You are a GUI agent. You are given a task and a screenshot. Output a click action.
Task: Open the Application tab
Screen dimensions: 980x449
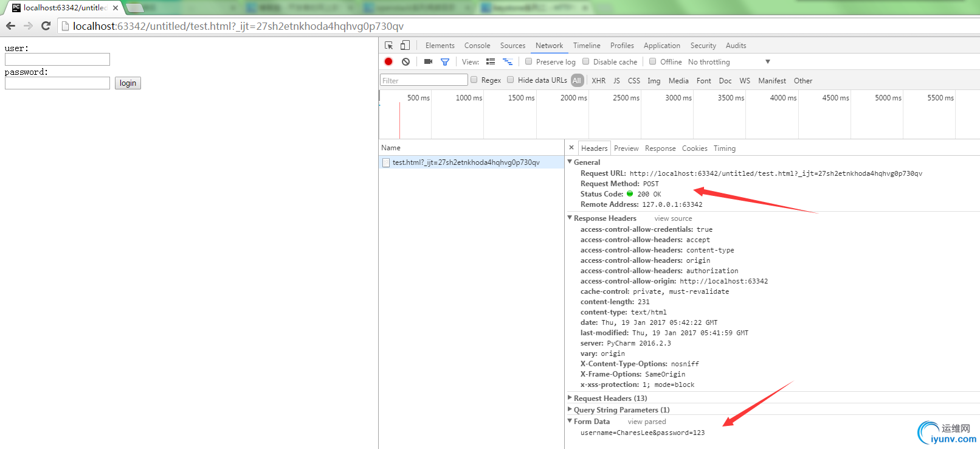click(662, 46)
